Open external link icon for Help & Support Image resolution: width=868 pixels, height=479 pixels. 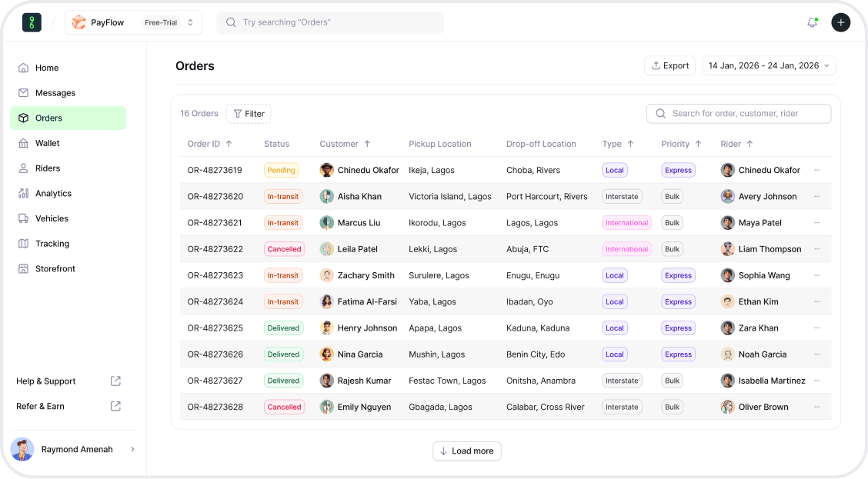click(115, 381)
